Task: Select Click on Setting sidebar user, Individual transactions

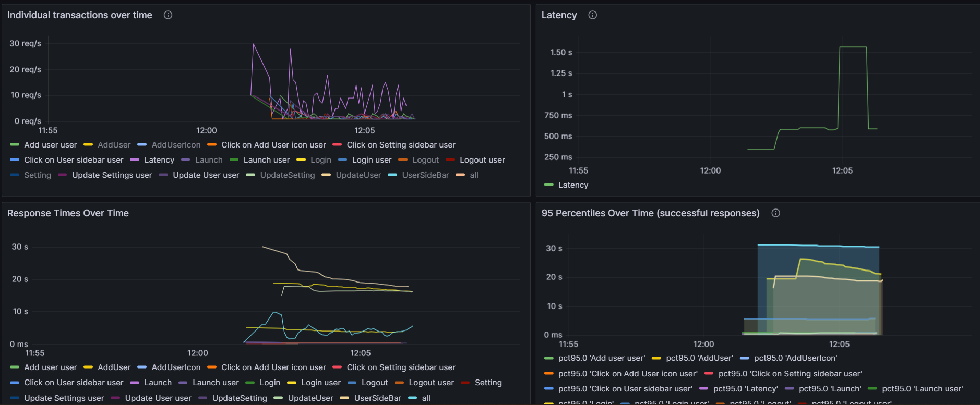Action: 401,145
